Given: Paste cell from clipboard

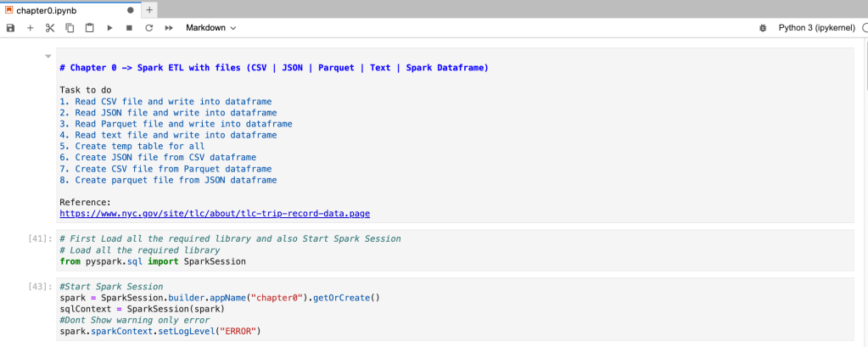Looking at the screenshot, I should [89, 28].
